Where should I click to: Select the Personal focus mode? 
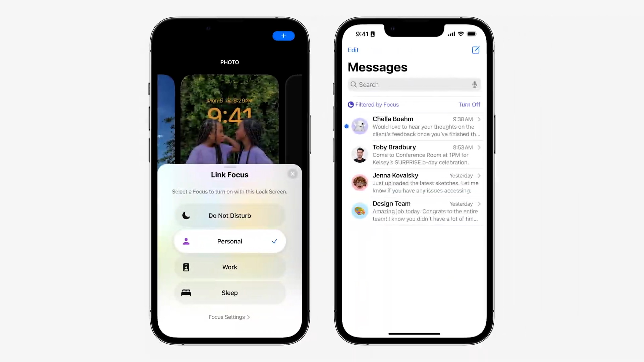point(229,241)
